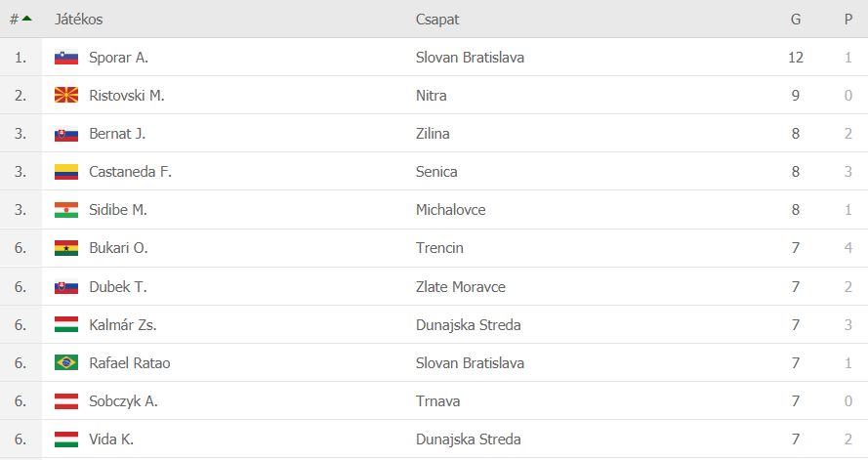Click the Brazilian flag beside Rafael Ratao
This screenshot has width=868, height=460.
click(x=66, y=362)
